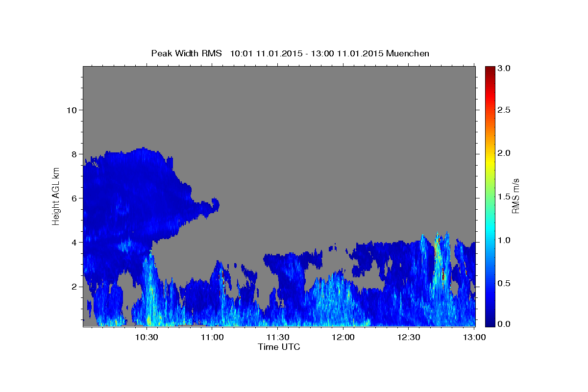This screenshot has width=588, height=392.
Task: Click the colorbar label '0.5'
Action: [x=504, y=283]
